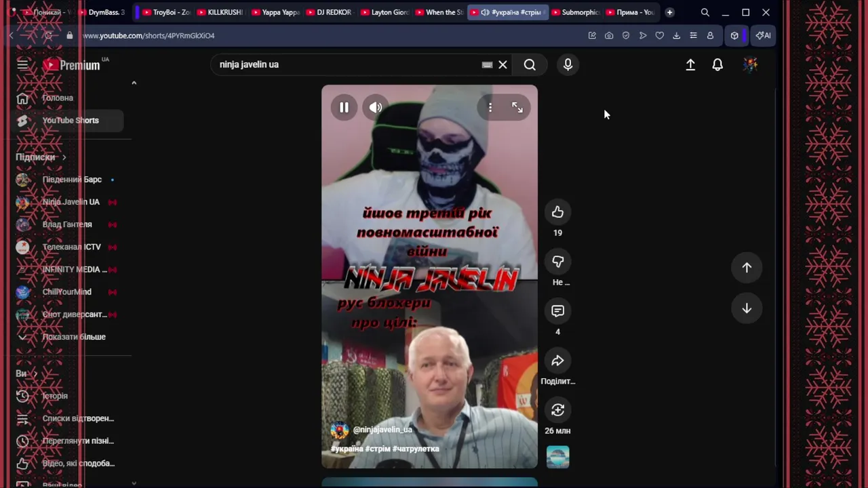Switch to the KILLKRUSH browser tab
868x488 pixels.
click(220, 12)
